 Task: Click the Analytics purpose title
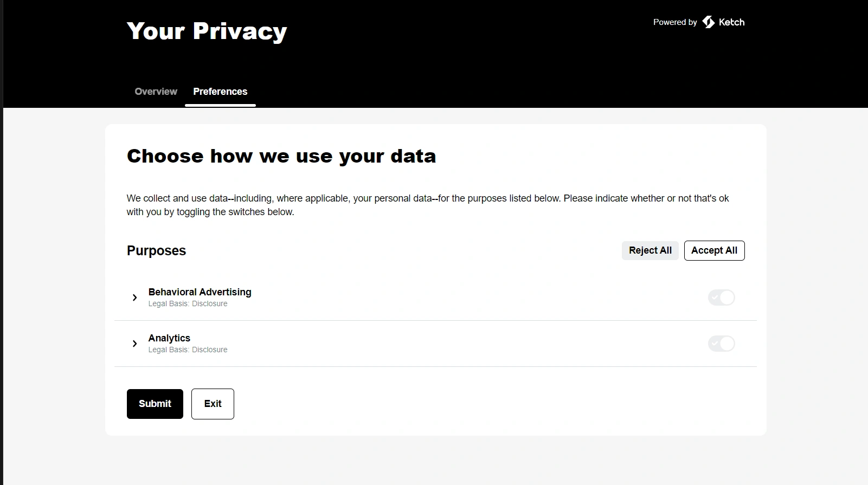(169, 338)
